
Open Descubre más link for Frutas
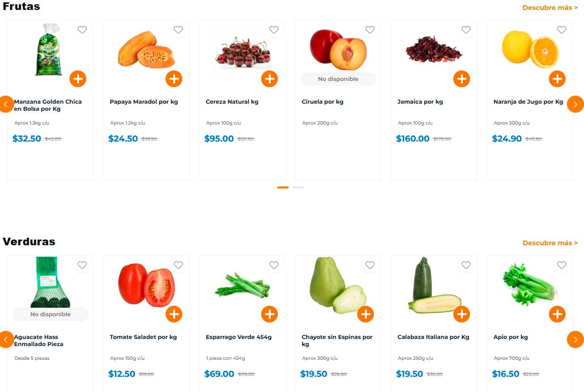coord(550,8)
